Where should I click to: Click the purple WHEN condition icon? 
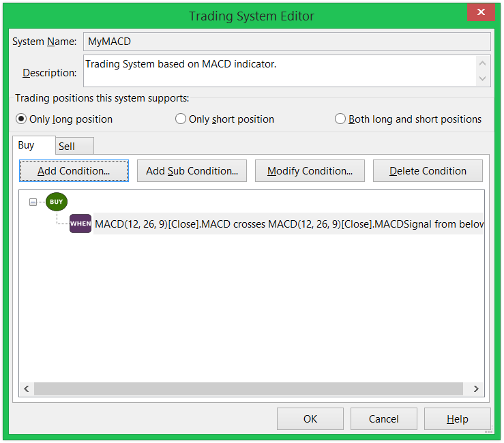pyautogui.click(x=80, y=224)
